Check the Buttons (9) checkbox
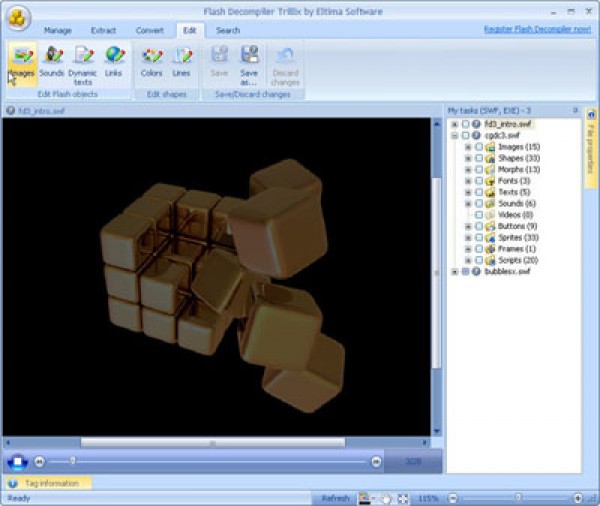Viewport: 600px width, 506px height. pos(479,226)
